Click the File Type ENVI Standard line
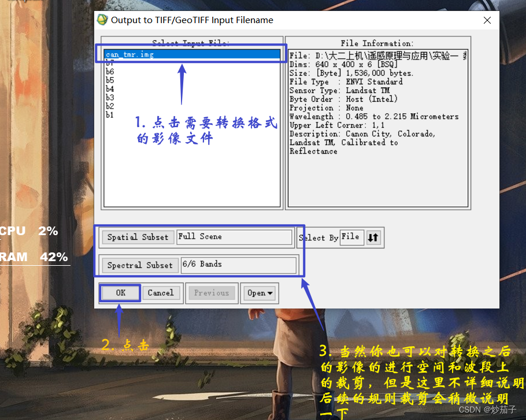Screen dimensions: 526x420 (346, 82)
